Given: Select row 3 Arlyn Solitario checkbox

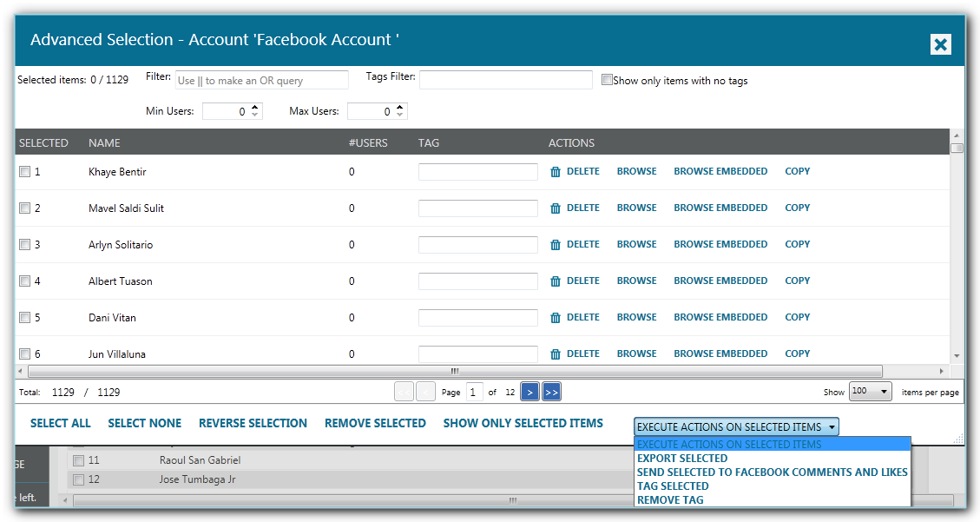Looking at the screenshot, I should tap(24, 244).
